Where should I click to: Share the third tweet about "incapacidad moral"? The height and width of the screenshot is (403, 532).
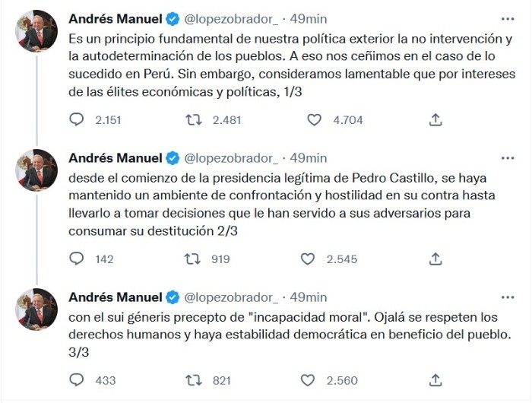click(435, 379)
